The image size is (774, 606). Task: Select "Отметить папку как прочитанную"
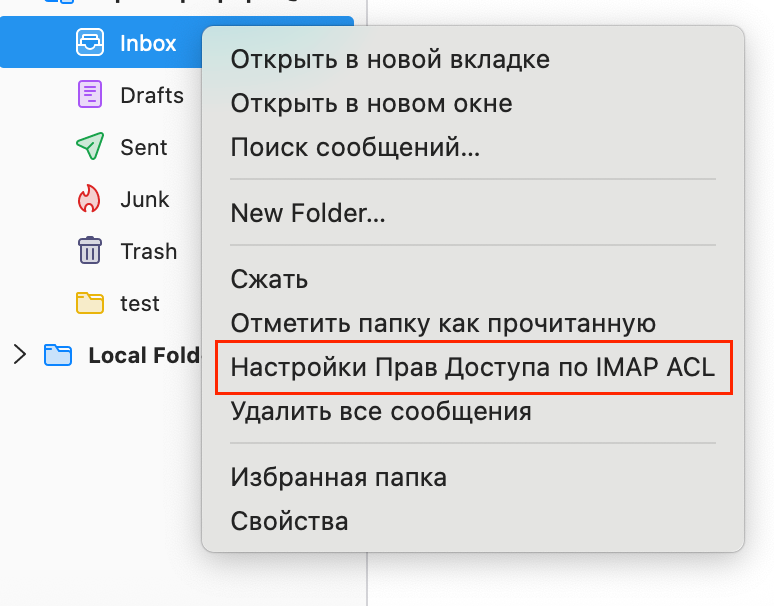[x=442, y=323]
